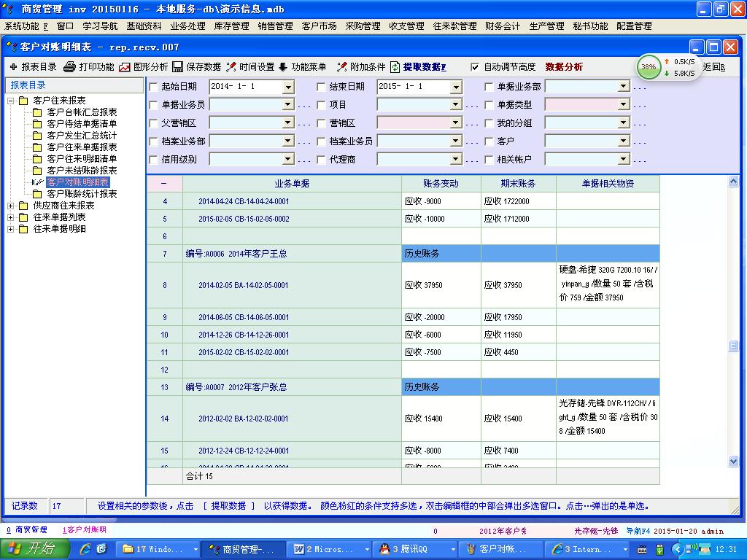Image resolution: width=747 pixels, height=560 pixels.
Task: Open the 库存管理 menu
Action: tap(231, 26)
